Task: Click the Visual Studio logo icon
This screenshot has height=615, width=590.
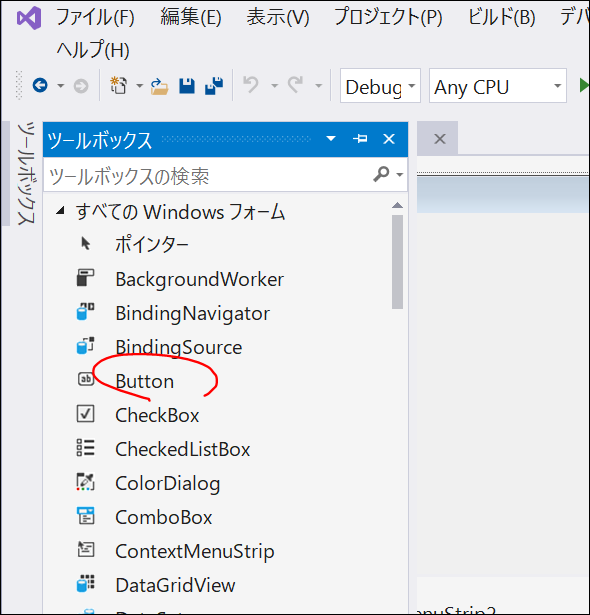Action: pos(29,18)
